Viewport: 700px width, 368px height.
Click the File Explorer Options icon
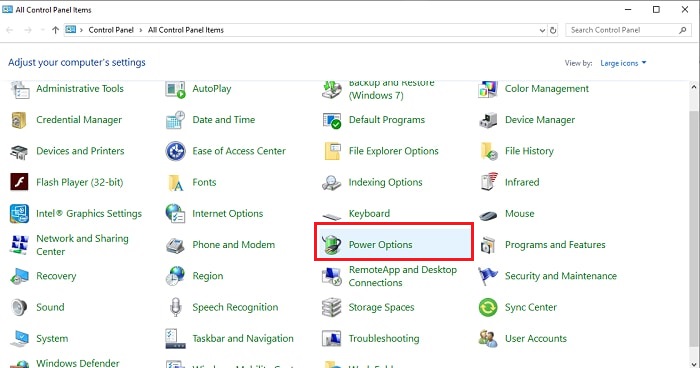(332, 151)
